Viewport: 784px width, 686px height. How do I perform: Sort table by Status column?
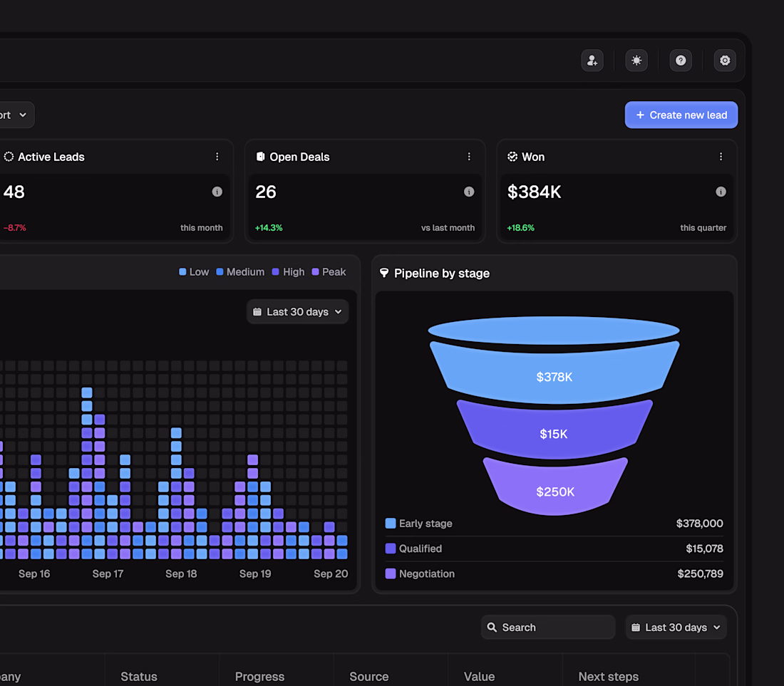point(139,677)
